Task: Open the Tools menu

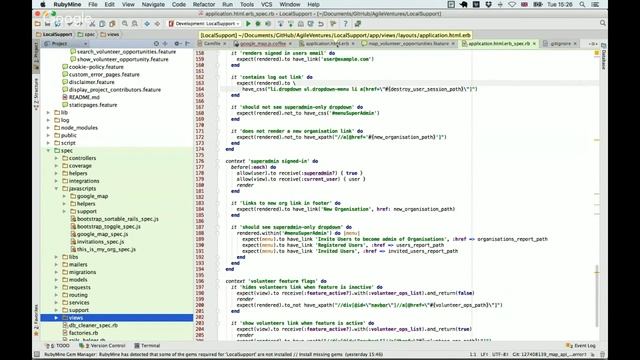Action: pos(247,4)
